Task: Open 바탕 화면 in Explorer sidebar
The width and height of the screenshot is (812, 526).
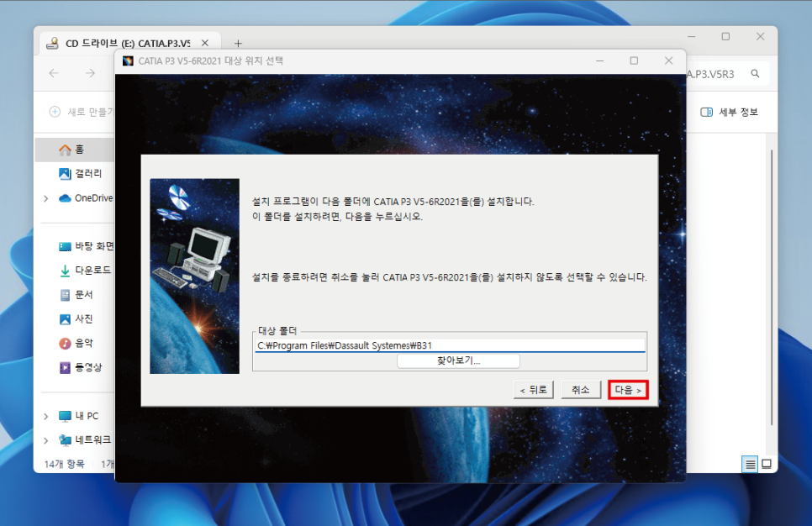Action: pyautogui.click(x=86, y=246)
